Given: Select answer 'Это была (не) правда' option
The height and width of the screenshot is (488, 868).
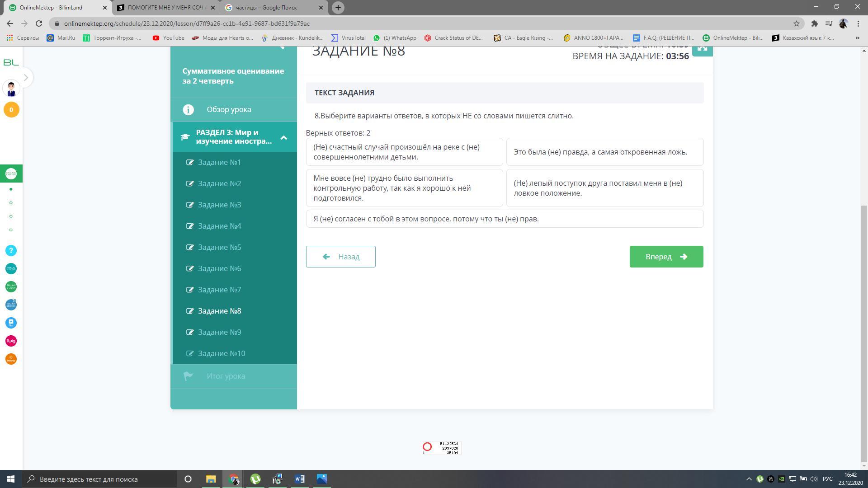Looking at the screenshot, I should [604, 152].
